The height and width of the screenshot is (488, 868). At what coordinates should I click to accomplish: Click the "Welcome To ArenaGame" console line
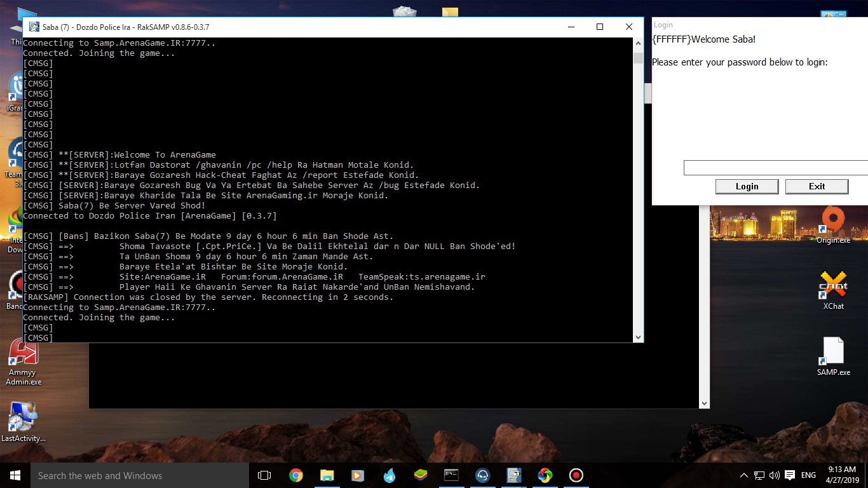119,154
